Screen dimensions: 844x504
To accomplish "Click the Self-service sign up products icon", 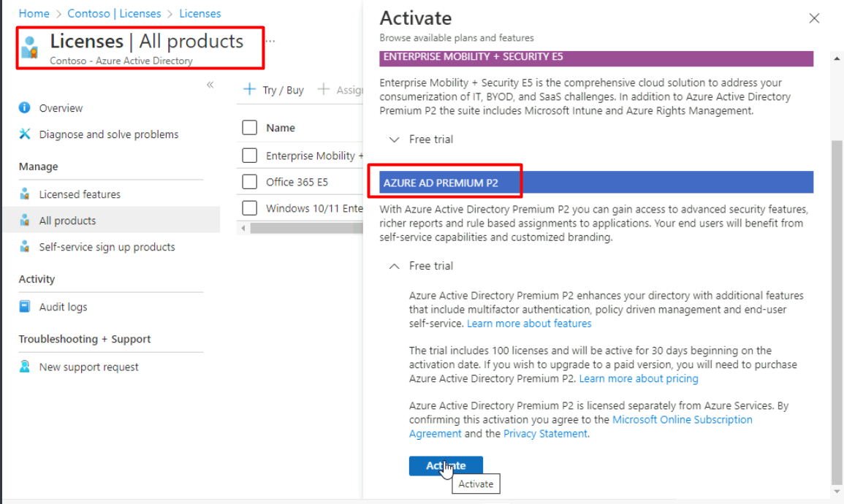I will [x=25, y=246].
